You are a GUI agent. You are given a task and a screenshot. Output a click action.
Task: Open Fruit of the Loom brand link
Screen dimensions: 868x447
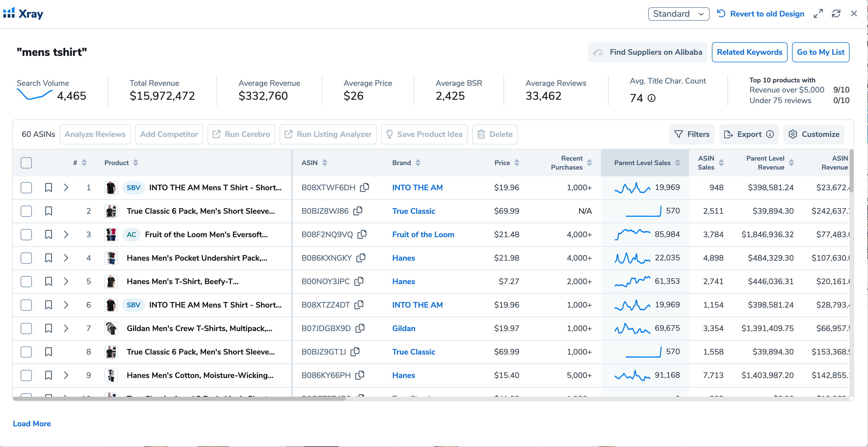tap(423, 234)
